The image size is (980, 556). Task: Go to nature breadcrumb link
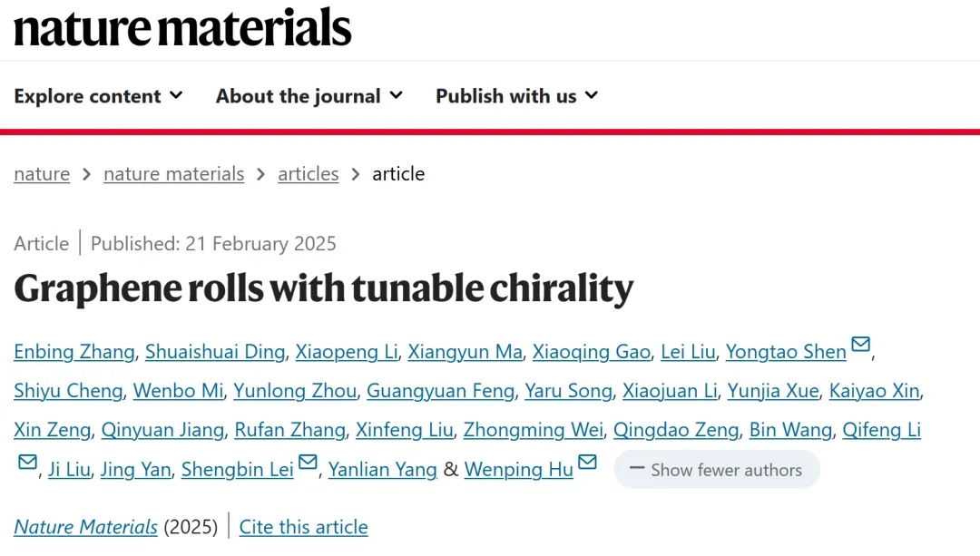click(42, 173)
